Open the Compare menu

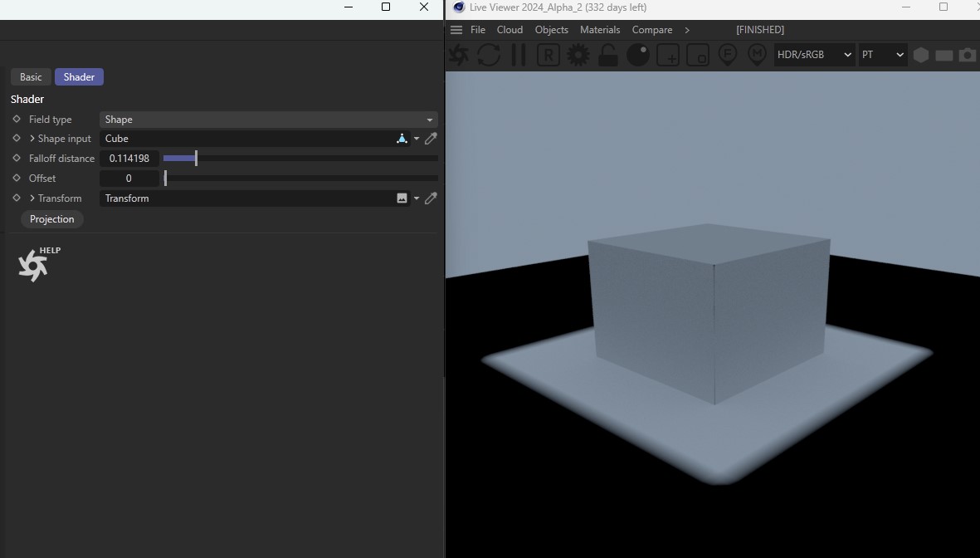click(x=652, y=29)
